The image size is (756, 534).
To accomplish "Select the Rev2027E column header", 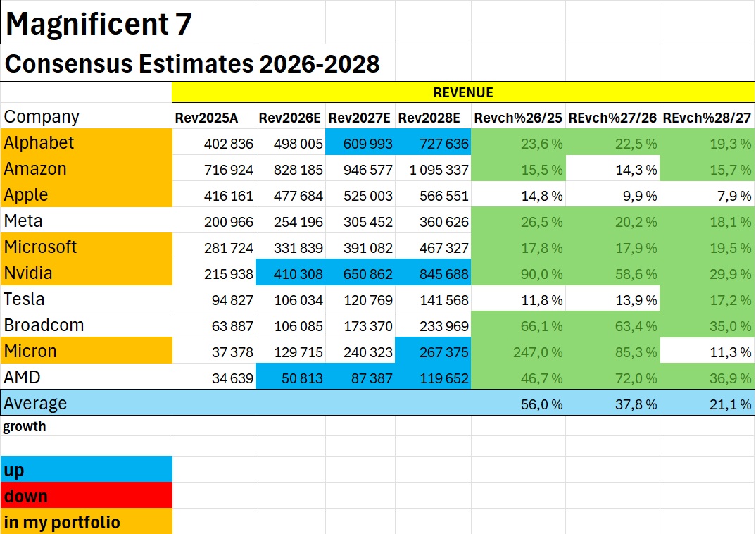I will pyautogui.click(x=360, y=116).
